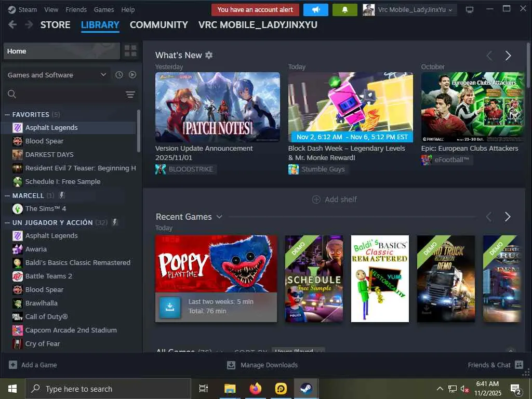Switch to Big Picture mode icon

(470, 9)
